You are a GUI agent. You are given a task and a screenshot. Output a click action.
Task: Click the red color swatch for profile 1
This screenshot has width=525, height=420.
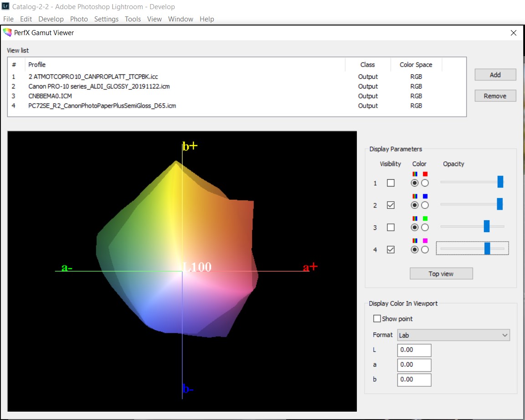425,174
